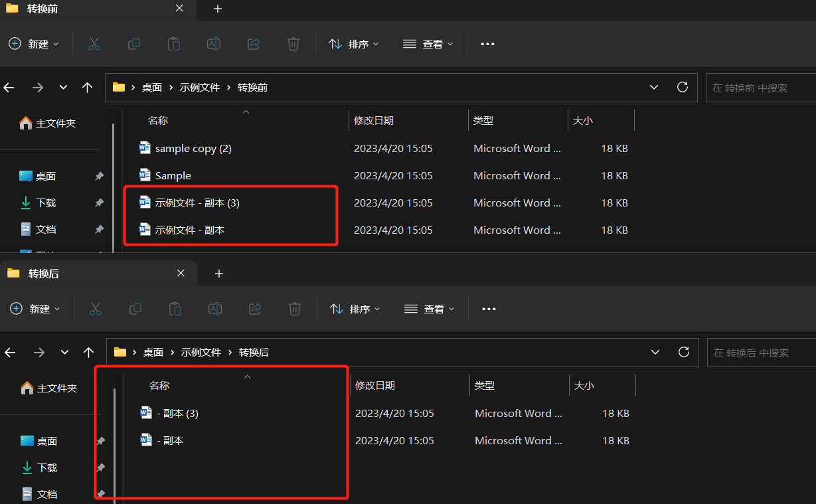Click the Copy icon in 转换前 window

point(134,44)
